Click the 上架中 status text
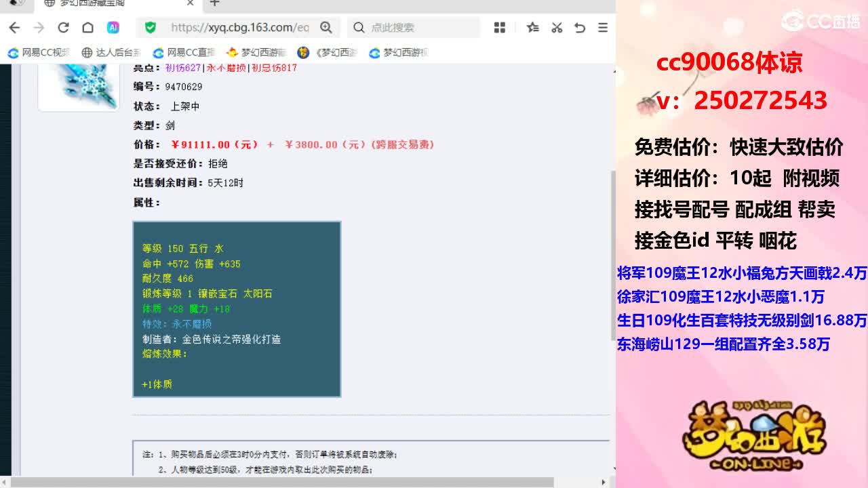The width and height of the screenshot is (868, 488). click(184, 106)
